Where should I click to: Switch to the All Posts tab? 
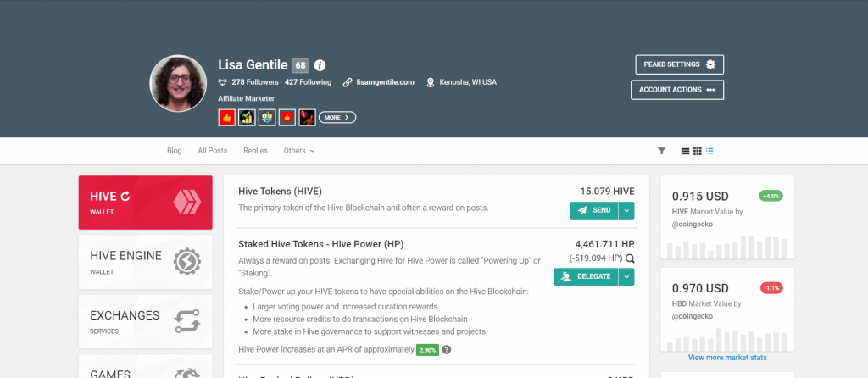[213, 151]
